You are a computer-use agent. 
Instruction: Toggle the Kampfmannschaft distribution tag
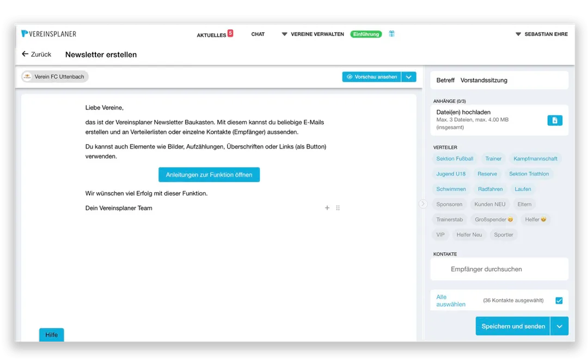(535, 158)
